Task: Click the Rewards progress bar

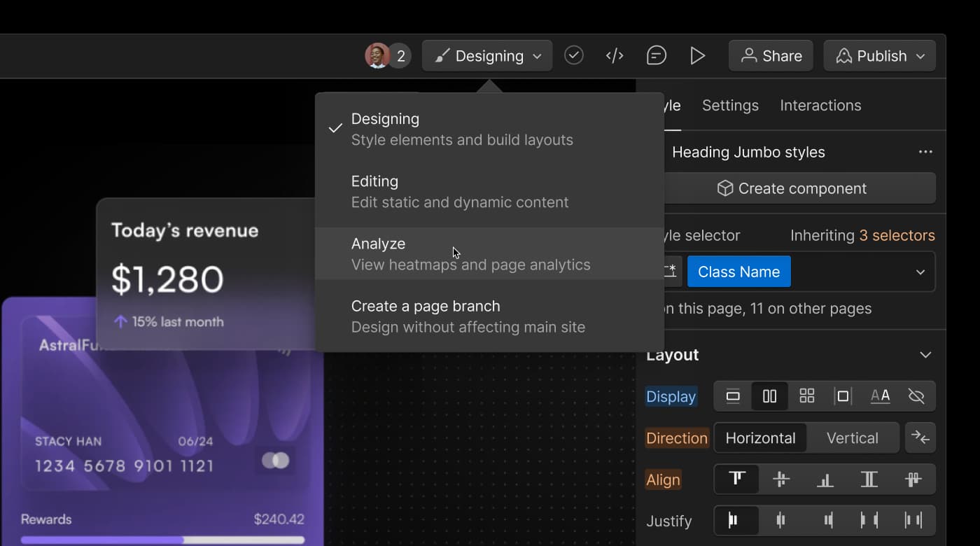Action: [162, 539]
